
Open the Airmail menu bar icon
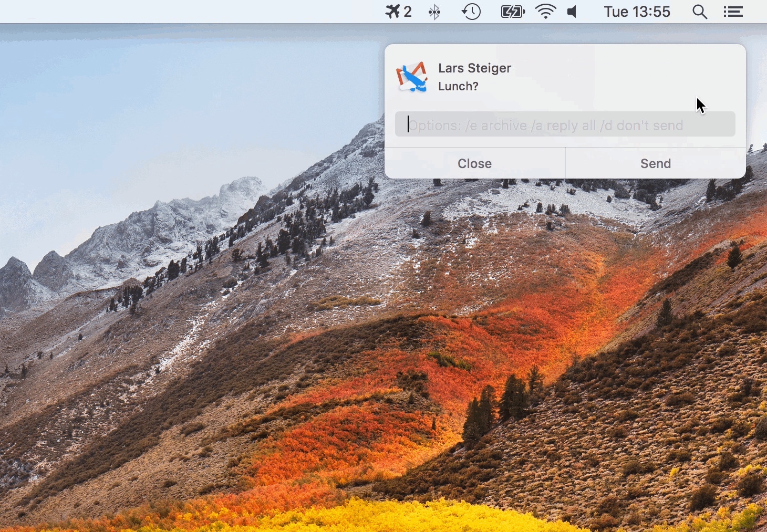398,12
